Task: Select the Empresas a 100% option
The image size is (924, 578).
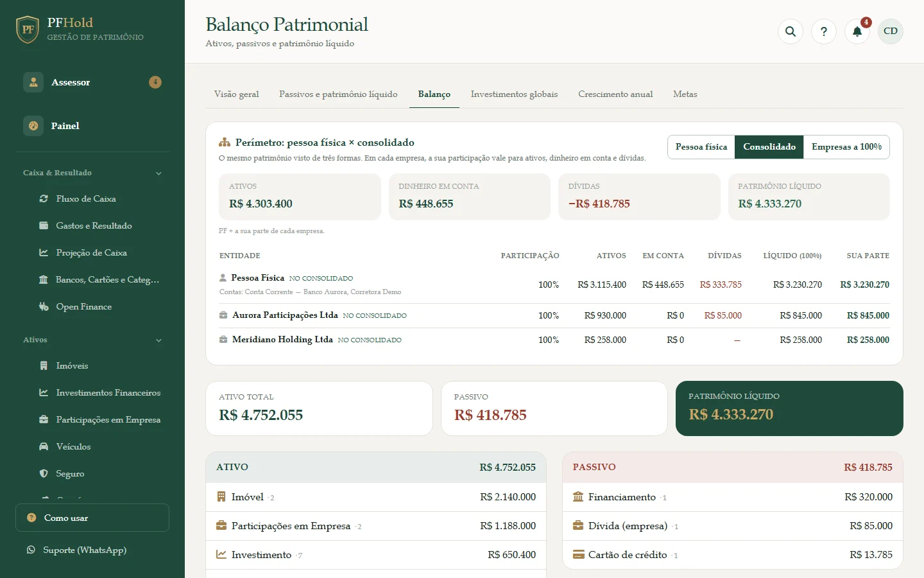Action: pos(846,147)
